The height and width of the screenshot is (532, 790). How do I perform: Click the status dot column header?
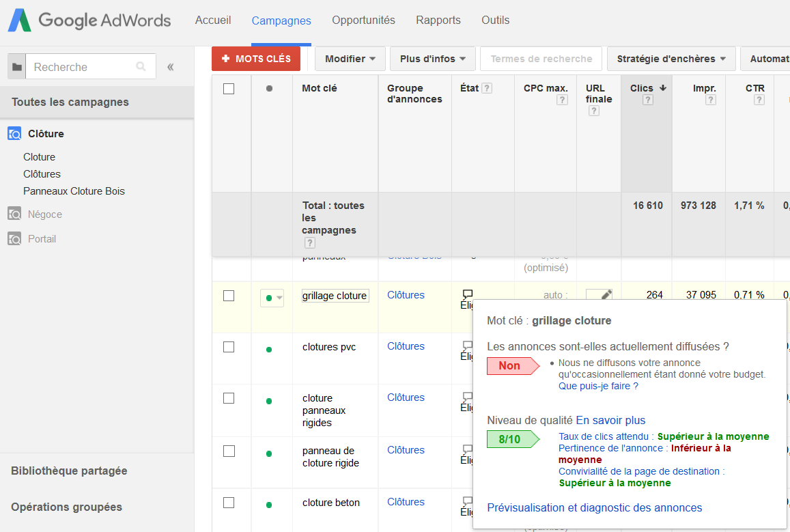coord(269,88)
